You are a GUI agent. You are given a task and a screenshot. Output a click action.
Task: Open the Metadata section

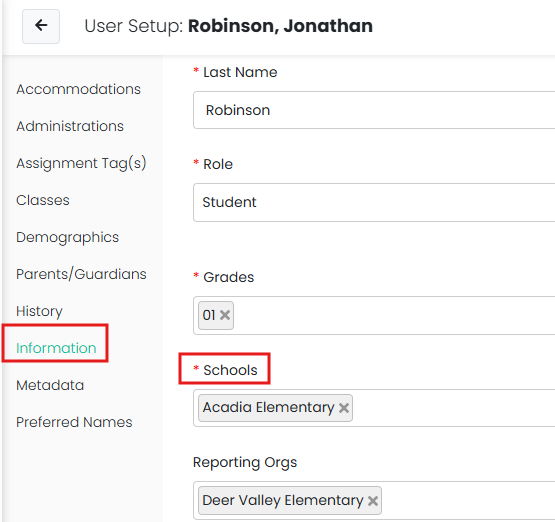click(x=50, y=385)
